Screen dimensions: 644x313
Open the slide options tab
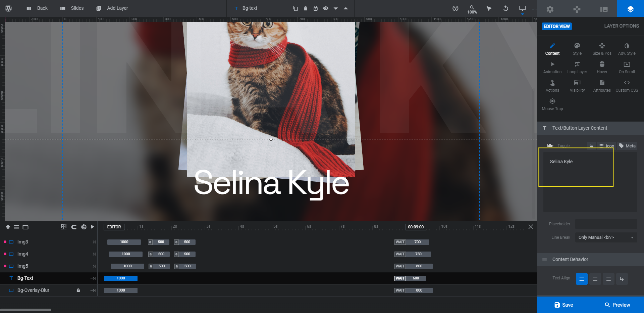604,9
